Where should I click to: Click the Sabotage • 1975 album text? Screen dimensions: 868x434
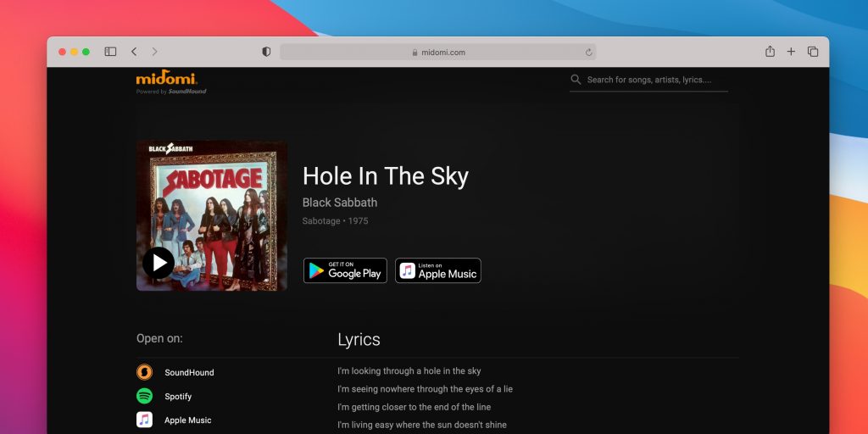pos(335,221)
